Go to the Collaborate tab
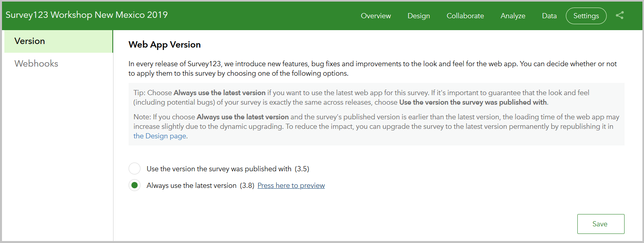 pyautogui.click(x=465, y=16)
